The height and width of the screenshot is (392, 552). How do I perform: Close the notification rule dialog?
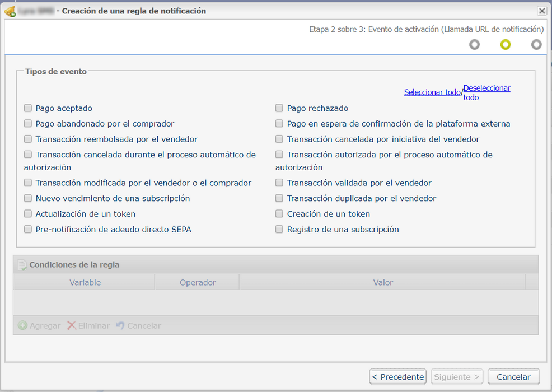(x=541, y=11)
